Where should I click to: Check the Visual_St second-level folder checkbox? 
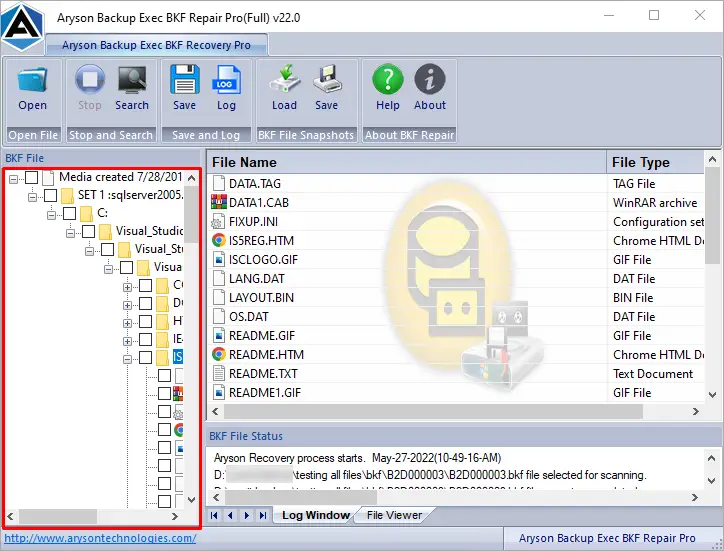pyautogui.click(x=107, y=249)
